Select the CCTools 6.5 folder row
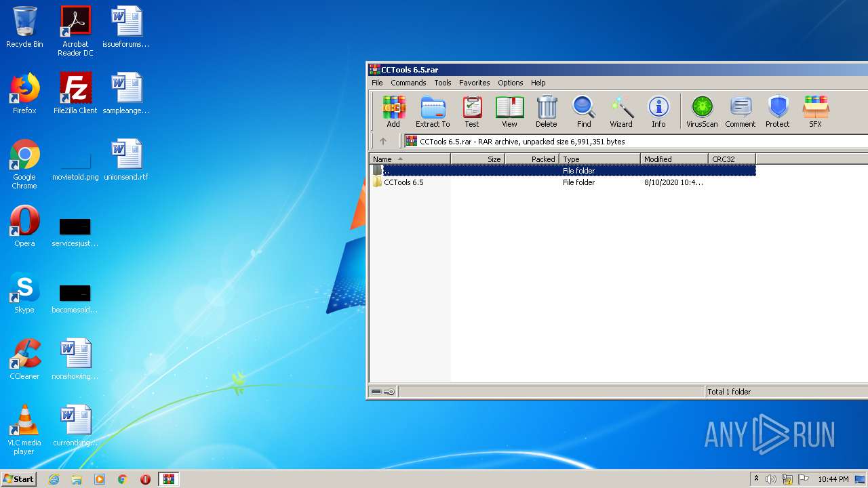 coord(562,182)
